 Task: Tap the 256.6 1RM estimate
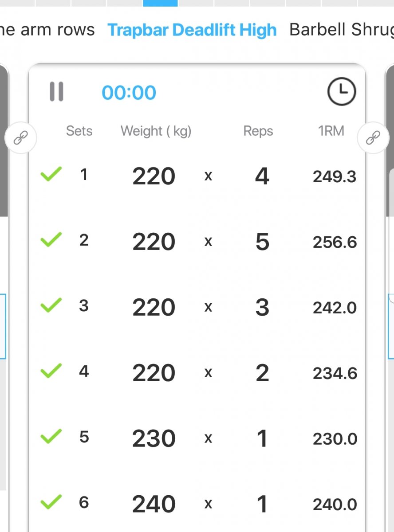coord(335,242)
